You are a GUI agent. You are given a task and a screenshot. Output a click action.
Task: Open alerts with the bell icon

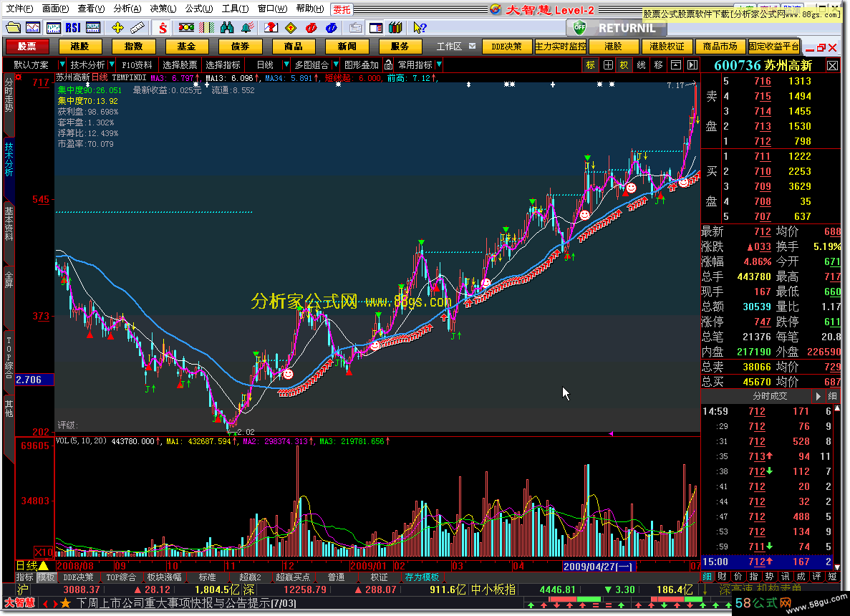(248, 28)
